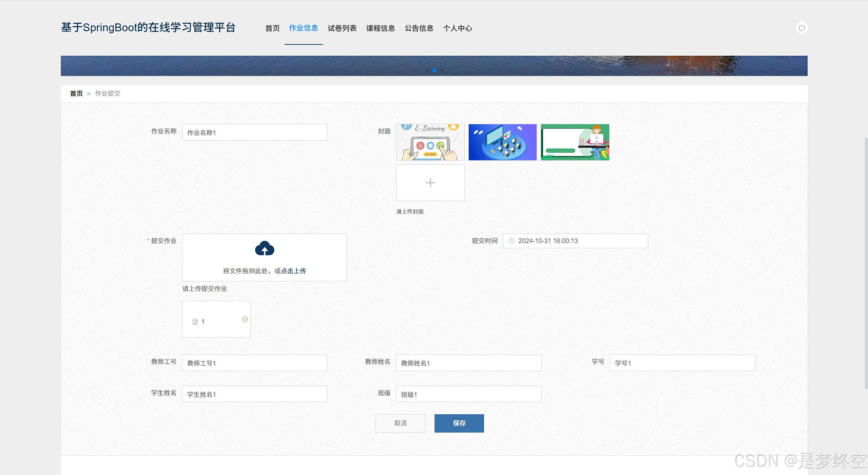Click the green checkmark on uploaded file

pos(245,319)
